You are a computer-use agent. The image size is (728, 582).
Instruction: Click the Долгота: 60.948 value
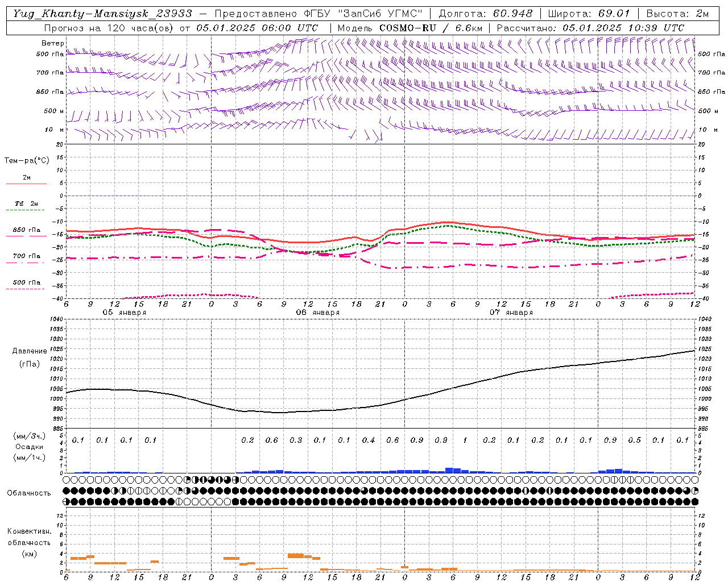(x=486, y=14)
